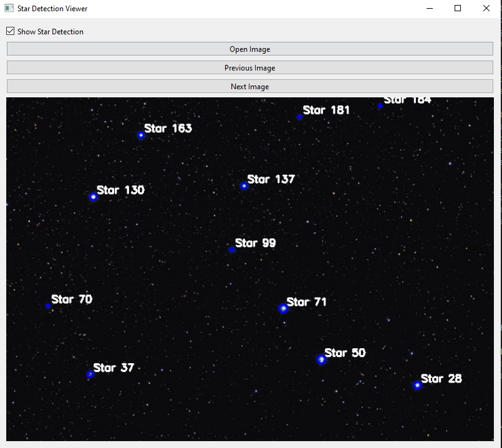Disable the Show Star Detection checkbox
Screen dimensions: 502x448
point(10,31)
